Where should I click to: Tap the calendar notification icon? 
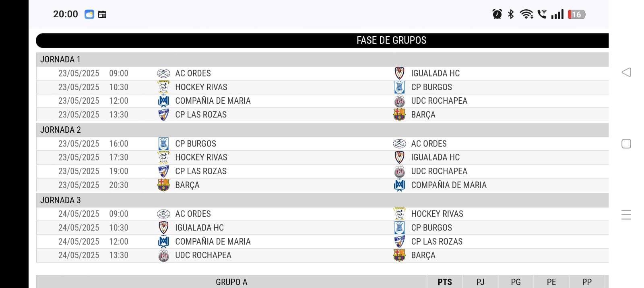coord(102,14)
